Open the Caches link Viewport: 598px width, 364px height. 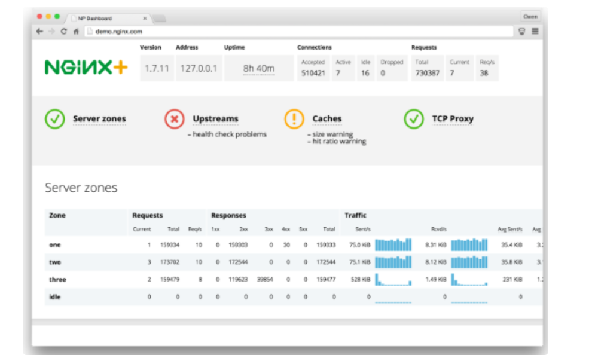click(x=327, y=119)
